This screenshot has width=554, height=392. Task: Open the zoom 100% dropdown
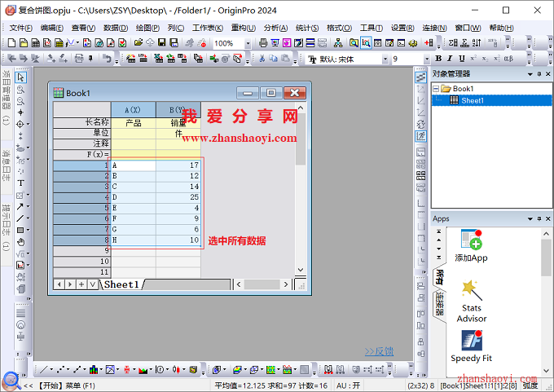(x=248, y=43)
